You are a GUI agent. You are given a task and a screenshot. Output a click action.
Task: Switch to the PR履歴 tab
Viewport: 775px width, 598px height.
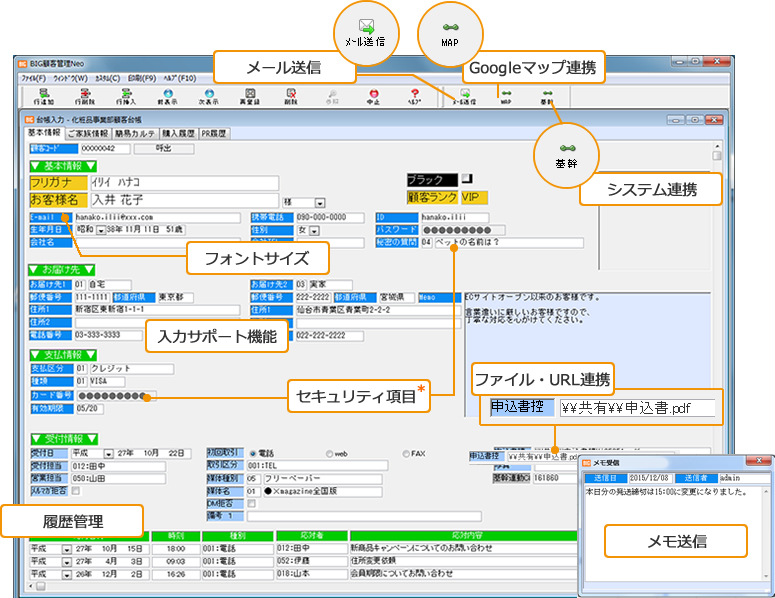click(214, 133)
